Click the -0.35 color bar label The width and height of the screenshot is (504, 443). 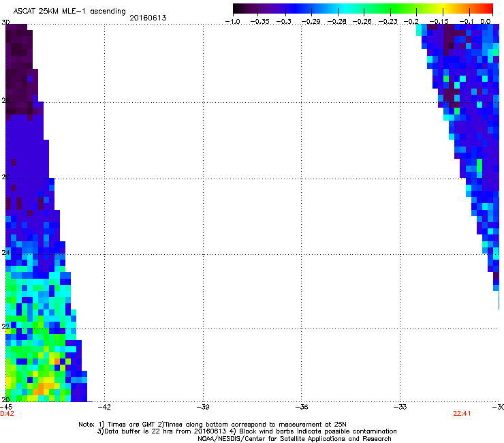click(x=259, y=22)
